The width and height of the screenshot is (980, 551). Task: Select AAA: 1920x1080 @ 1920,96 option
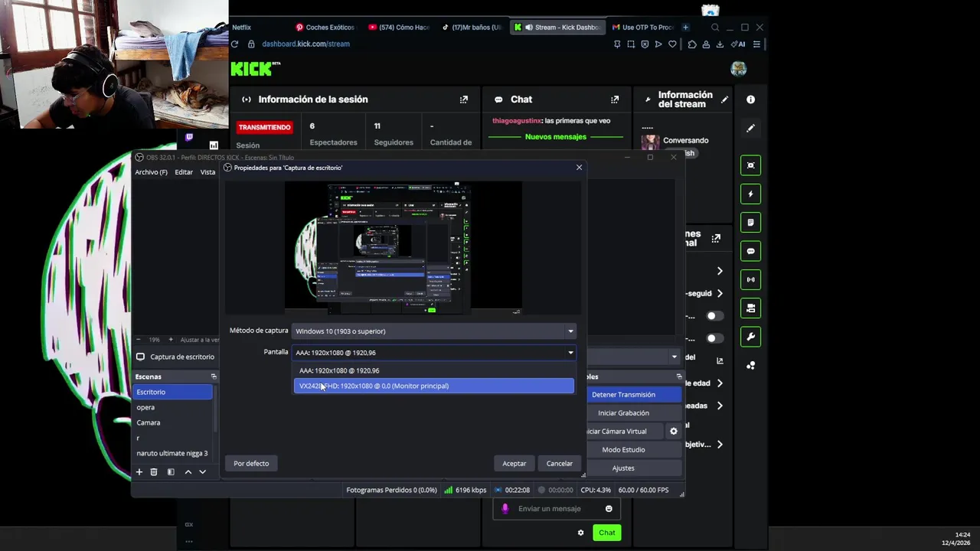[x=434, y=370]
